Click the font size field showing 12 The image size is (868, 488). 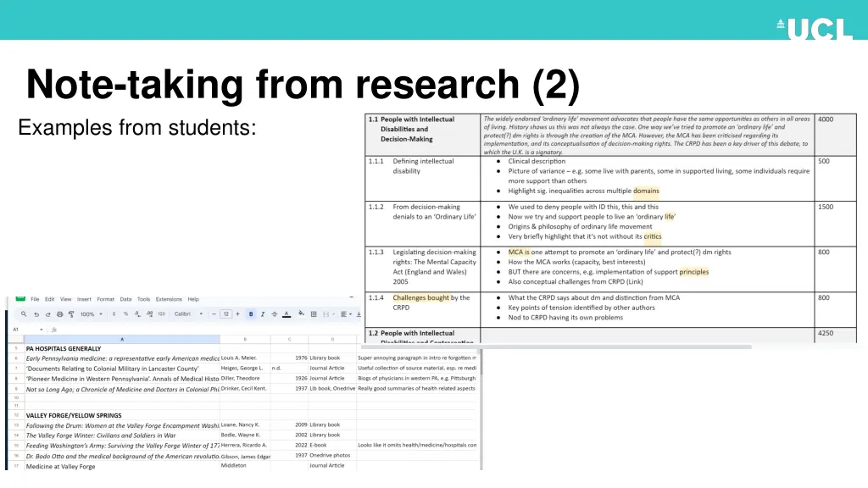(225, 314)
